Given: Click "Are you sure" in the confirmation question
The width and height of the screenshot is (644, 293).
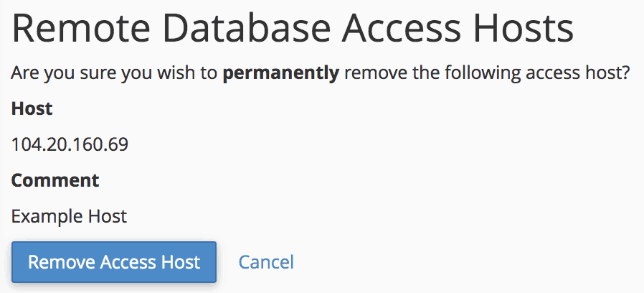Looking at the screenshot, I should click(x=58, y=74).
